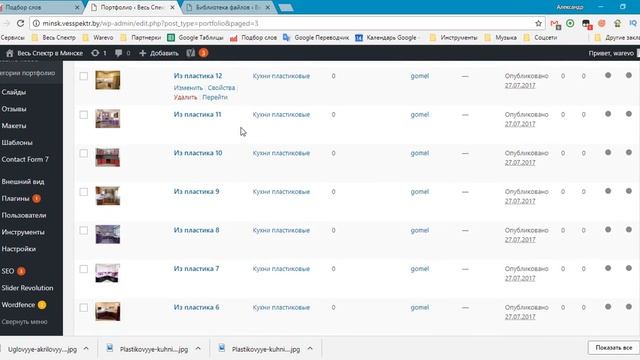The width and height of the screenshot is (640, 360).
Task: Click SEO score dot for Из пластика 9
Action: pos(608,191)
